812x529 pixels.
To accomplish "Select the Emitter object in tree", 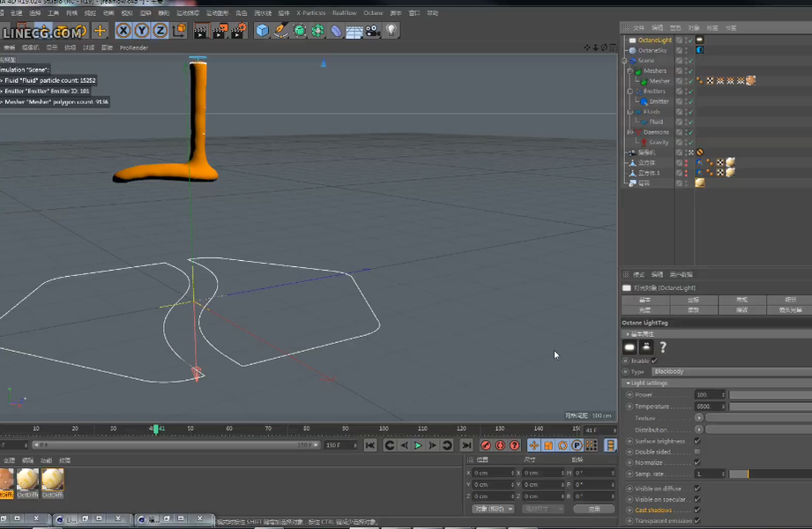I will click(x=659, y=101).
